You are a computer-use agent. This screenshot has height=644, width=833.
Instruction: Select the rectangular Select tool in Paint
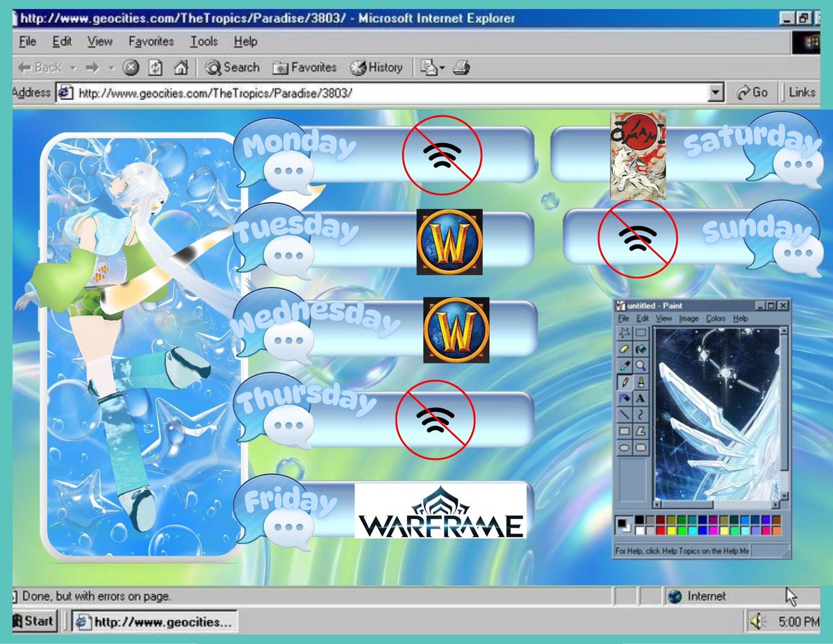point(641,333)
